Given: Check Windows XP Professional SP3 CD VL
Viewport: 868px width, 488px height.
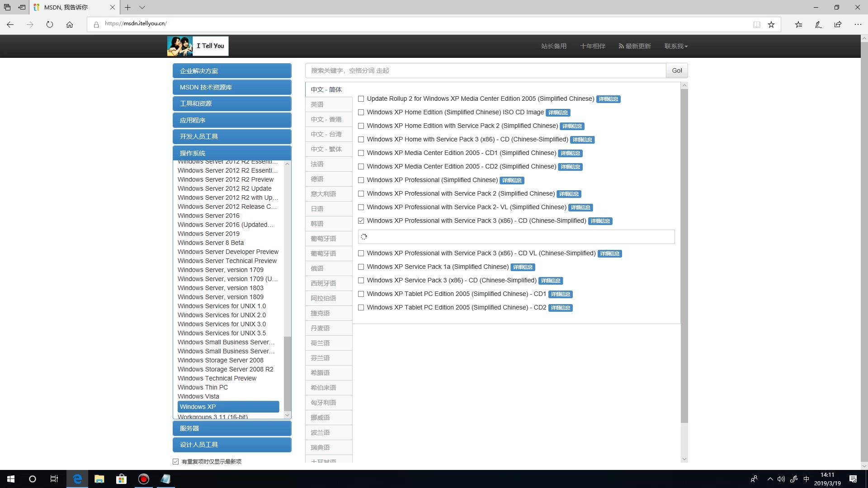Looking at the screenshot, I should pyautogui.click(x=361, y=253).
